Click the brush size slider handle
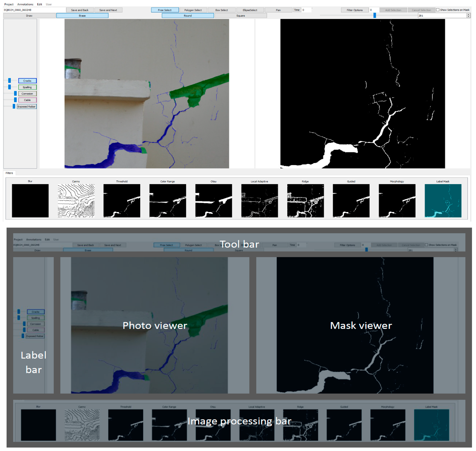Viewport: 476px width, 451px height. pos(374,15)
